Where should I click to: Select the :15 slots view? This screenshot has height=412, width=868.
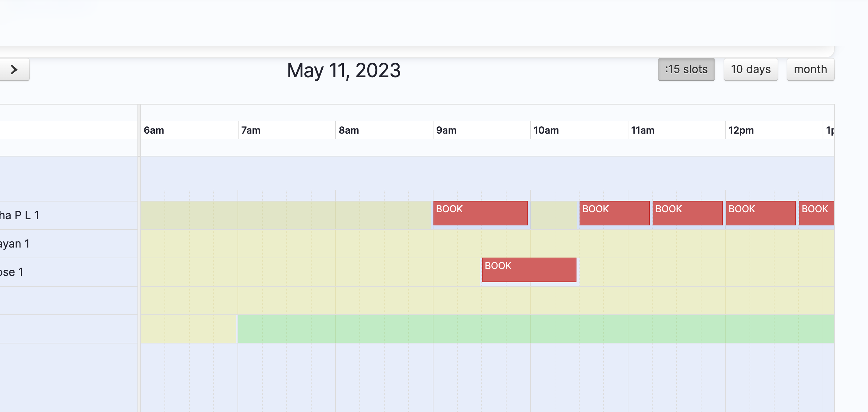pos(686,70)
